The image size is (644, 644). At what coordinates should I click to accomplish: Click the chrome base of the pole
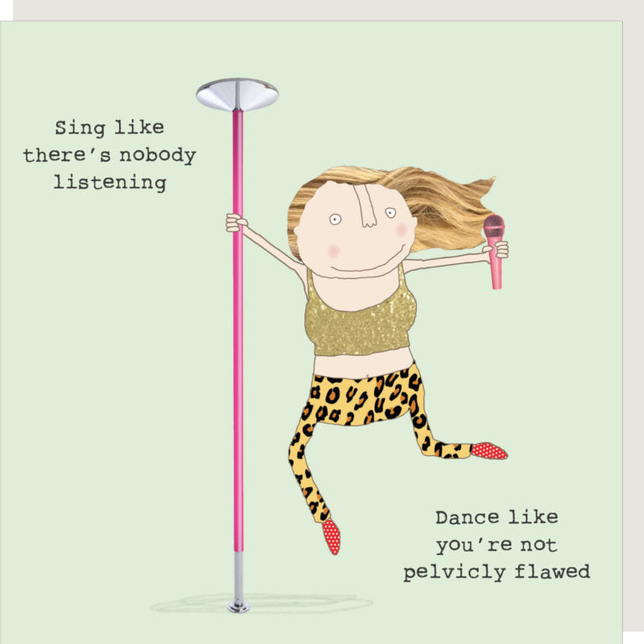[x=239, y=583]
